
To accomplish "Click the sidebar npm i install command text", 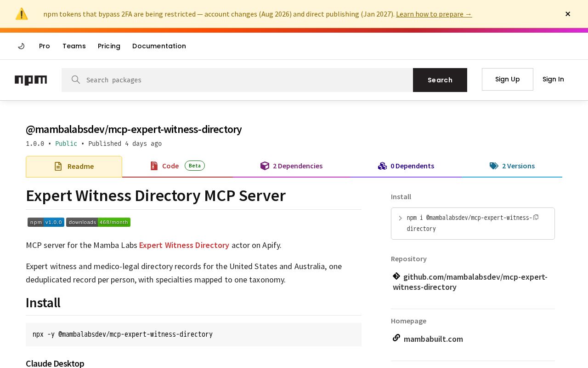I will click(469, 223).
